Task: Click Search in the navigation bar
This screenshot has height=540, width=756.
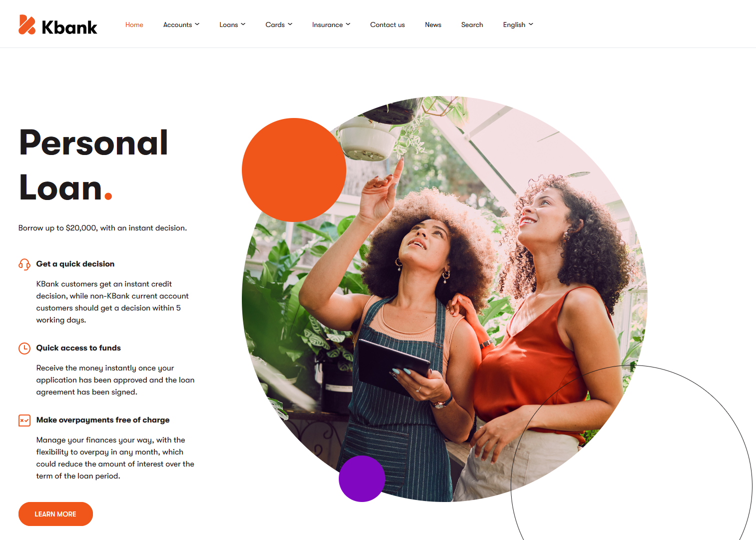Action: click(x=472, y=24)
